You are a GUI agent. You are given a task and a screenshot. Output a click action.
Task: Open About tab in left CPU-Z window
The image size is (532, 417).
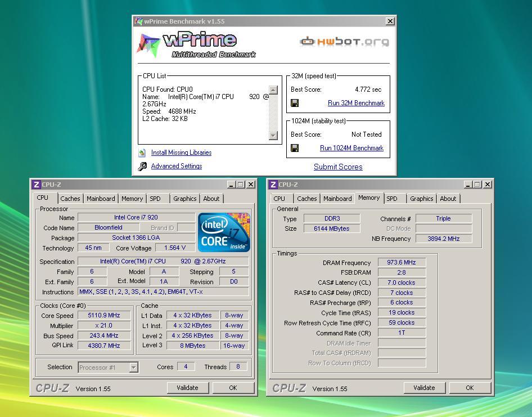click(x=211, y=199)
